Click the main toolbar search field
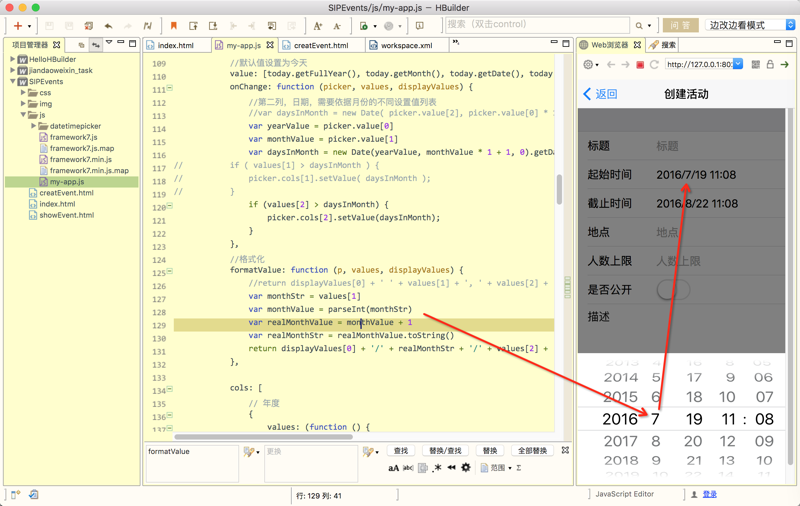800x506 pixels. tap(537, 24)
